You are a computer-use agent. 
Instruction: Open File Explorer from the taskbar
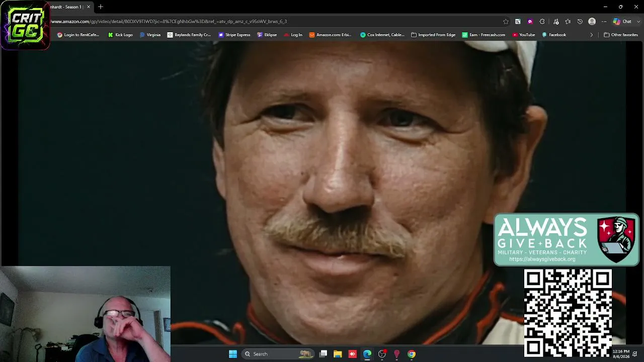pyautogui.click(x=338, y=354)
